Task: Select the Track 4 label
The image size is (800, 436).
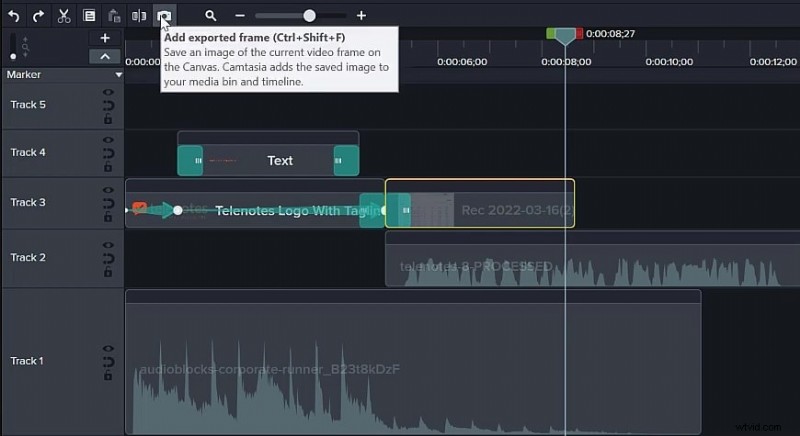Action: [x=28, y=152]
